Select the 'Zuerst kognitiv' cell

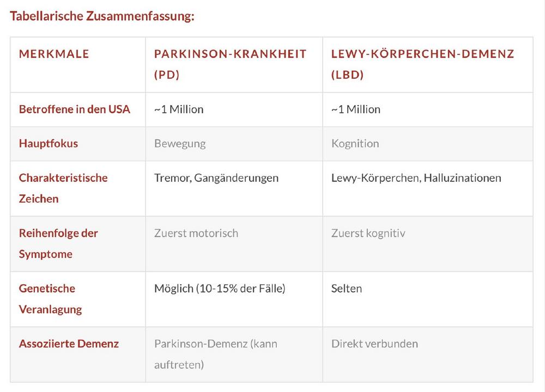(368, 233)
